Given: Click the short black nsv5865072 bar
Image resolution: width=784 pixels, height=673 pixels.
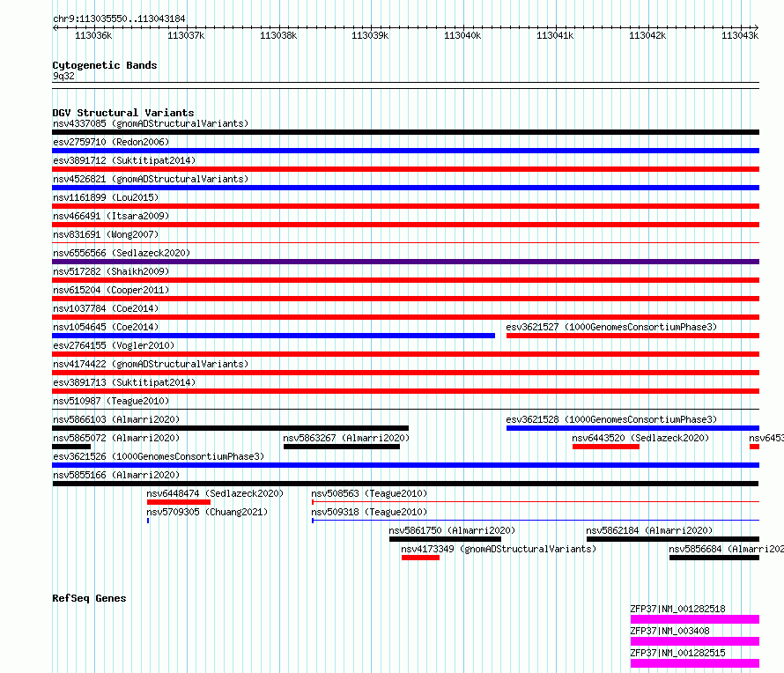Looking at the screenshot, I should [71, 447].
